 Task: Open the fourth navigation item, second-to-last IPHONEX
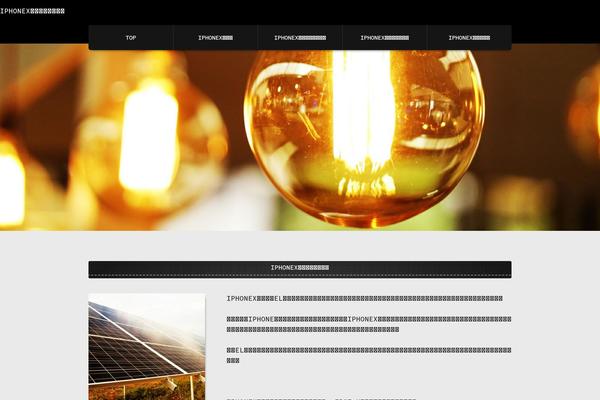(385, 38)
